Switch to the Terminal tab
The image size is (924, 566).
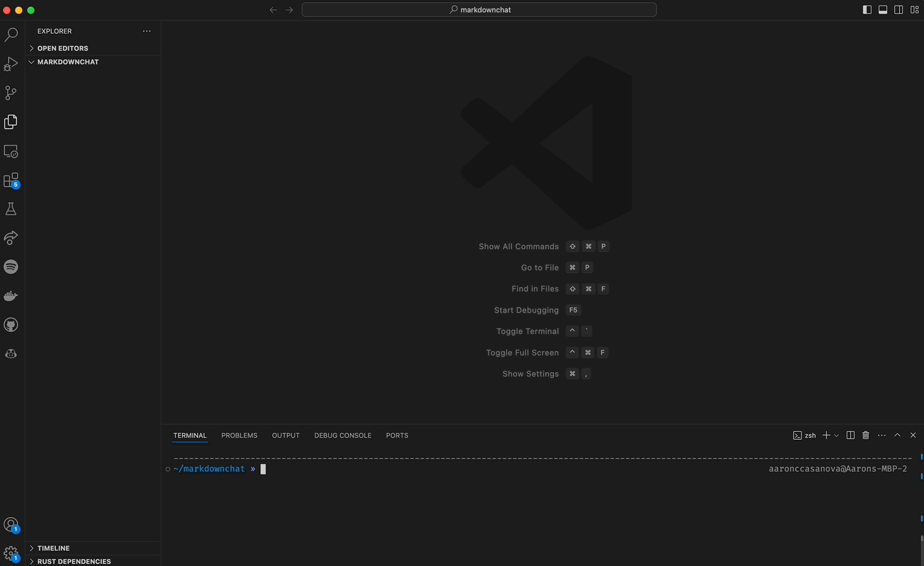tap(190, 435)
